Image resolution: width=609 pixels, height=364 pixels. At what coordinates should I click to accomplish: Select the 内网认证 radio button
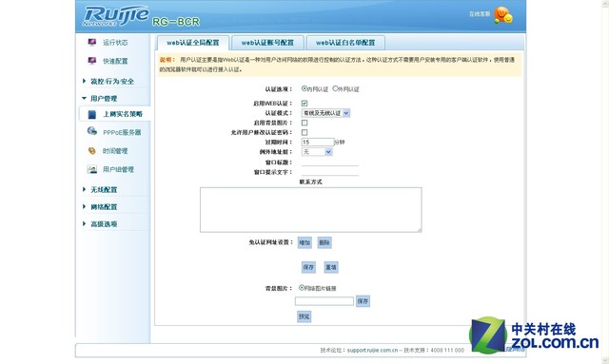[x=304, y=88]
